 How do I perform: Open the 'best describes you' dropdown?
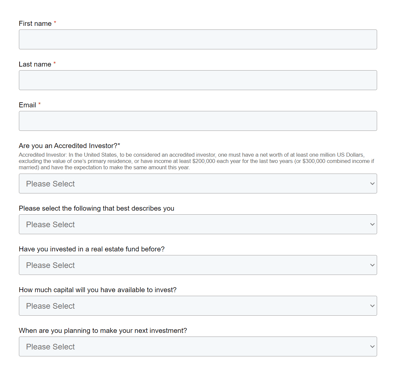click(198, 224)
